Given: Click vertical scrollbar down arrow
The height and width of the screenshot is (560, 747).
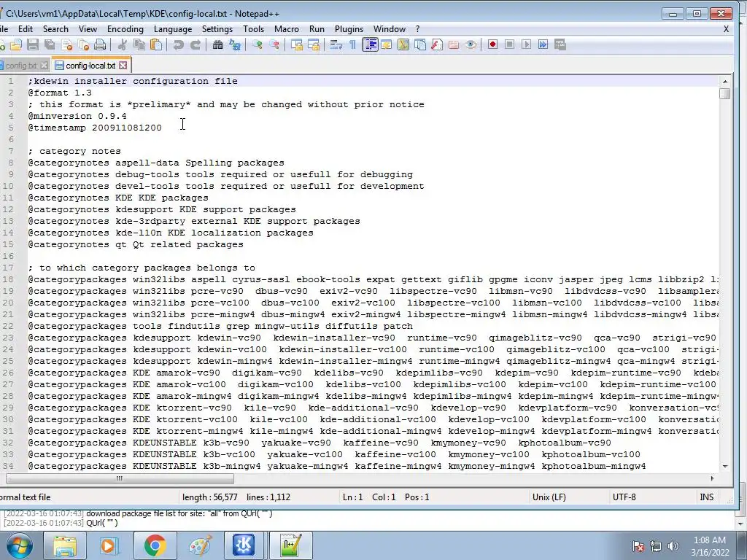Looking at the screenshot, I should point(725,467).
